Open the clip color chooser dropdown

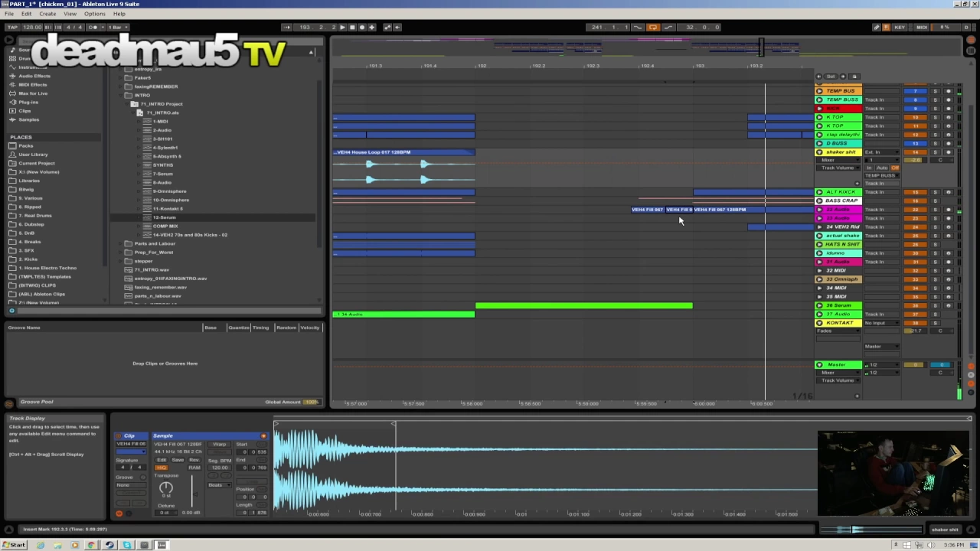[x=131, y=452]
